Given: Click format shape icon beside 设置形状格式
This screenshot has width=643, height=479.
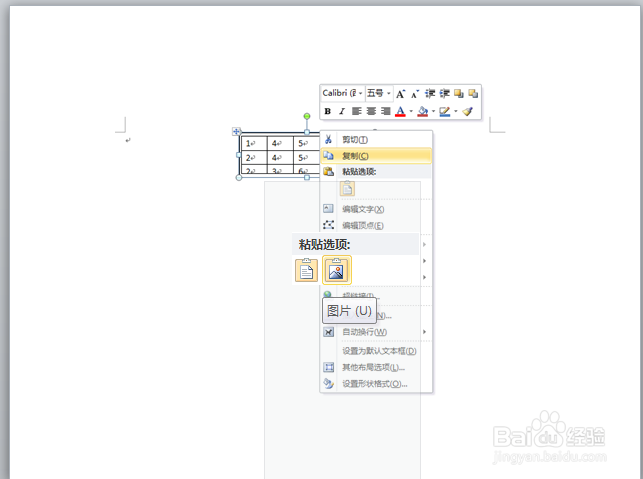Looking at the screenshot, I should tap(328, 383).
